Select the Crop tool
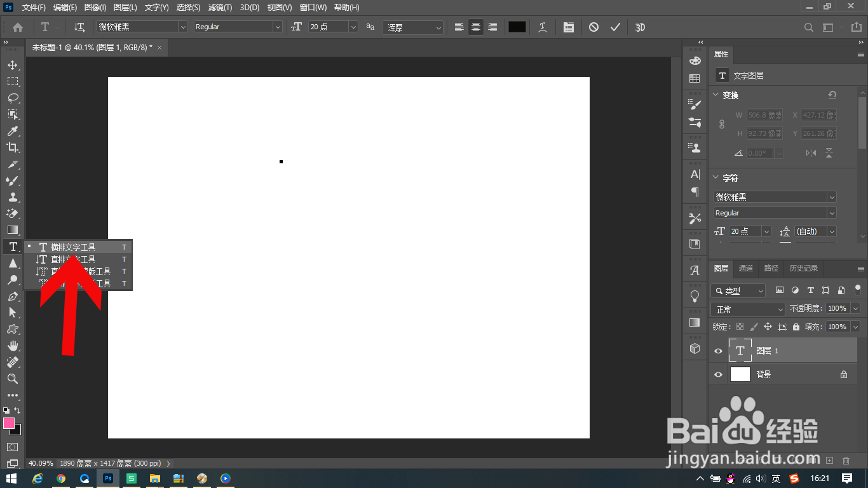 12,147
